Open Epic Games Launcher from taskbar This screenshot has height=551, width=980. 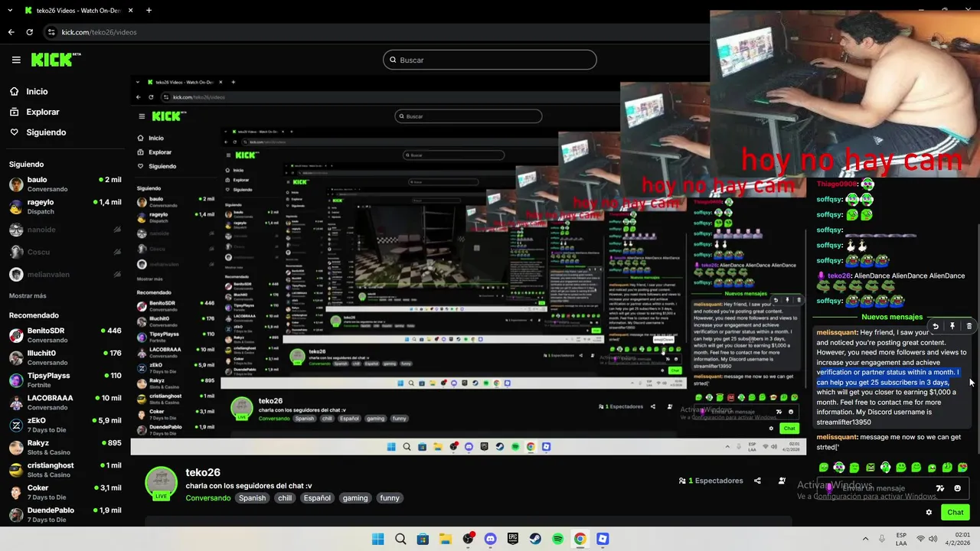pos(513,539)
